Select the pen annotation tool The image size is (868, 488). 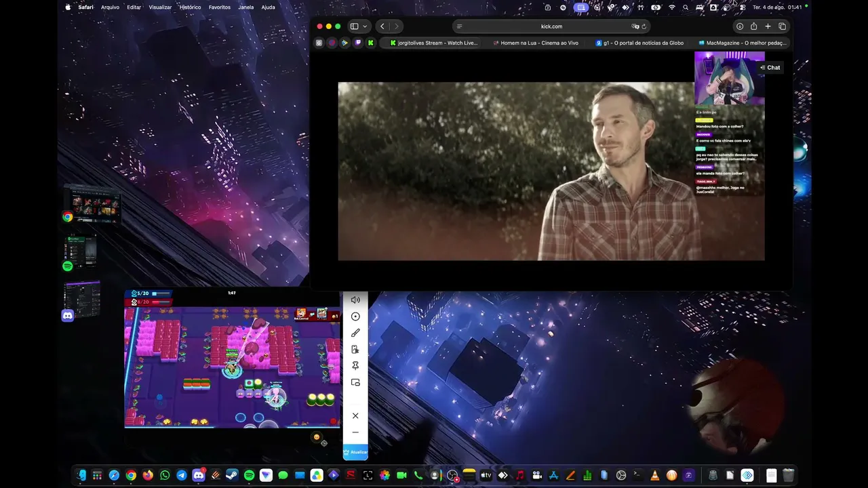[355, 333]
